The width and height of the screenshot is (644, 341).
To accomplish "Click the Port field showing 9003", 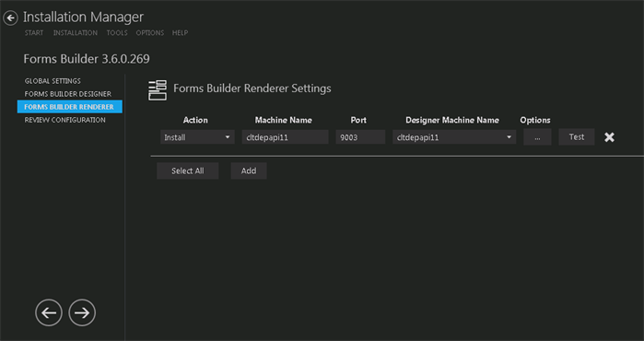I will [360, 137].
